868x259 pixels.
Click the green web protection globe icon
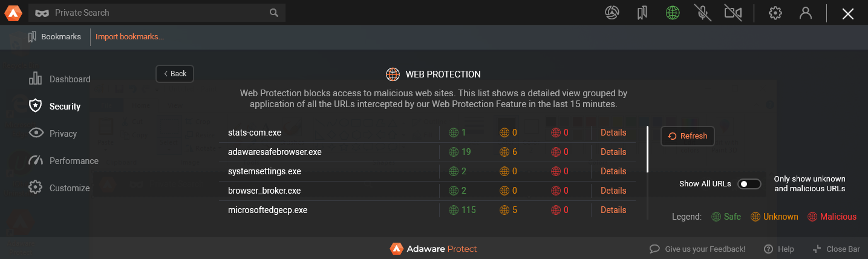point(673,13)
